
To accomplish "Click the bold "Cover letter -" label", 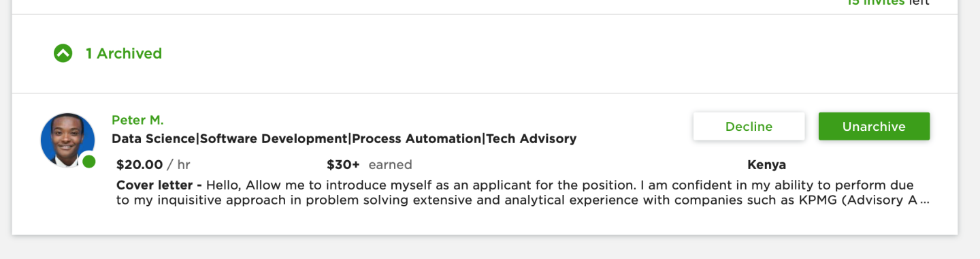I will click(x=159, y=185).
